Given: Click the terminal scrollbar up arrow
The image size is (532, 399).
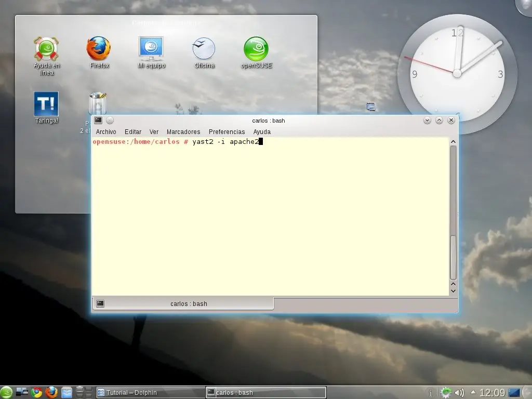Looking at the screenshot, I should coord(453,142).
